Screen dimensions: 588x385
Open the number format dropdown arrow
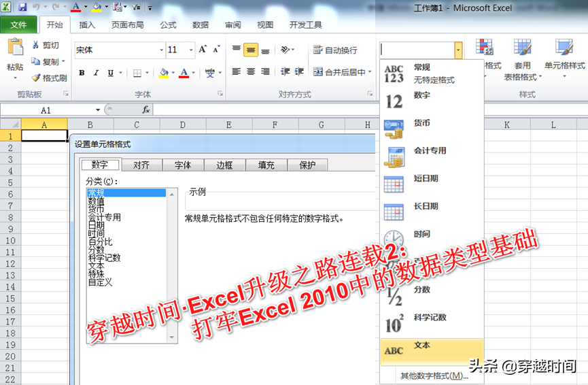(458, 50)
